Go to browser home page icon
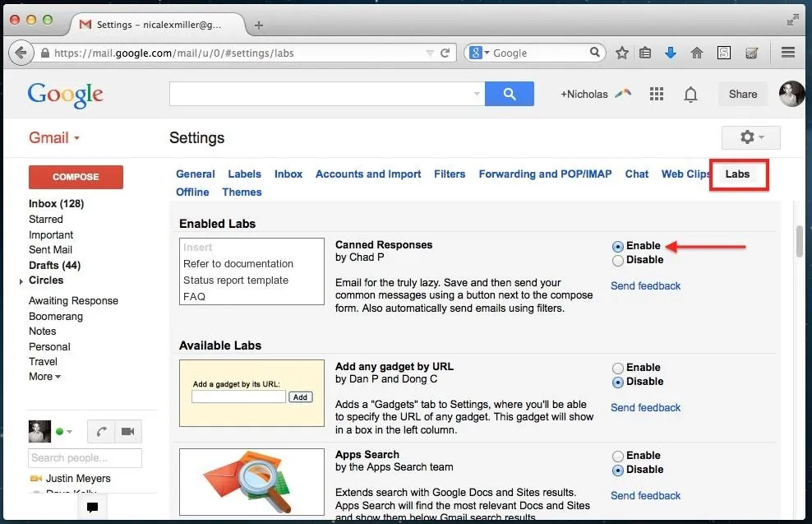The height and width of the screenshot is (524, 812). coord(696,53)
